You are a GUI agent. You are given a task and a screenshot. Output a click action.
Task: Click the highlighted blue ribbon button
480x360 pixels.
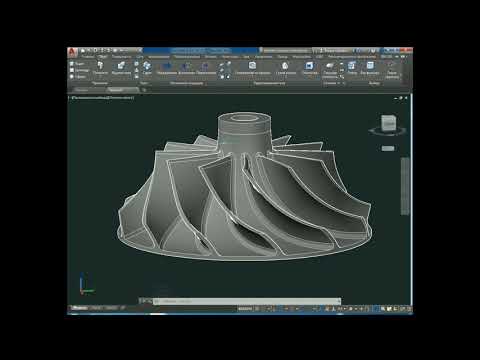(310, 68)
